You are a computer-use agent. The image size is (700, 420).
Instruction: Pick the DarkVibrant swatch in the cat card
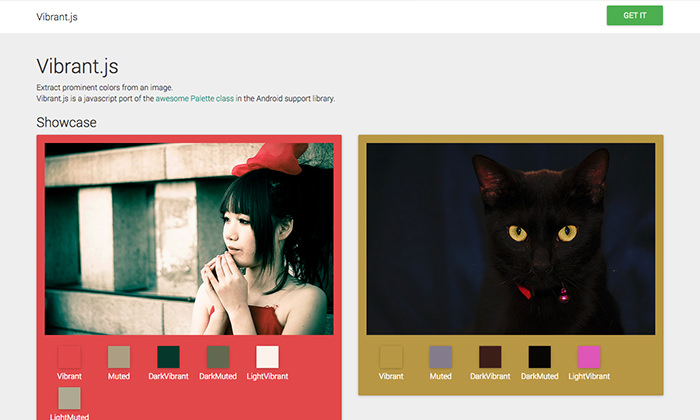(x=490, y=357)
